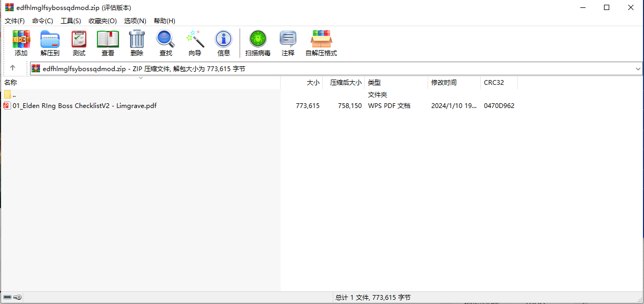Sort by the 名称 column header

click(x=140, y=83)
